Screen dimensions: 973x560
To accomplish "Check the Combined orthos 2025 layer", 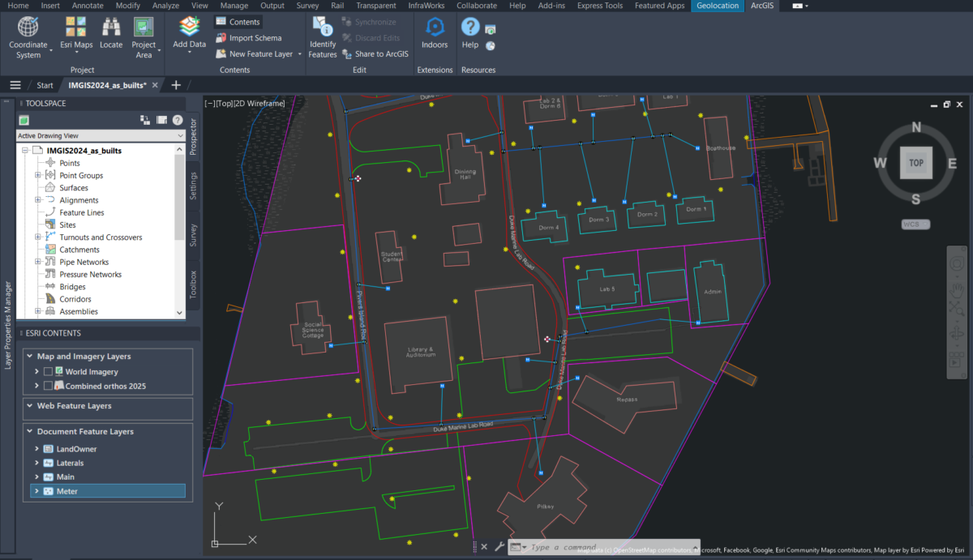I will (48, 386).
